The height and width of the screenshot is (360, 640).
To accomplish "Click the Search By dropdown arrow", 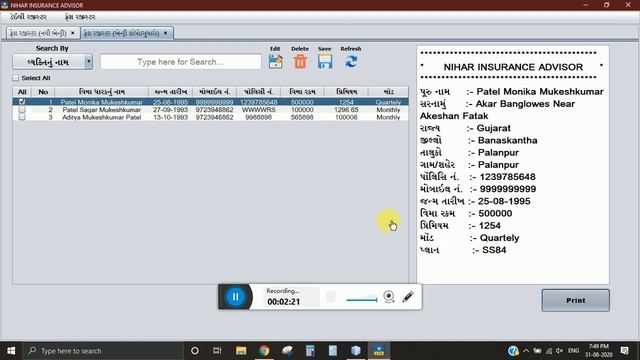I will [88, 62].
